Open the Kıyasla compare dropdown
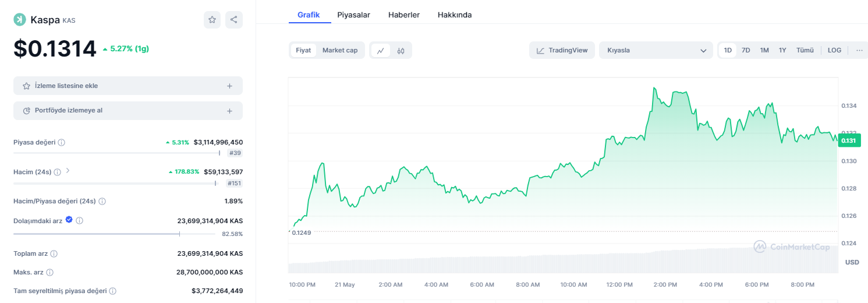 pos(656,51)
